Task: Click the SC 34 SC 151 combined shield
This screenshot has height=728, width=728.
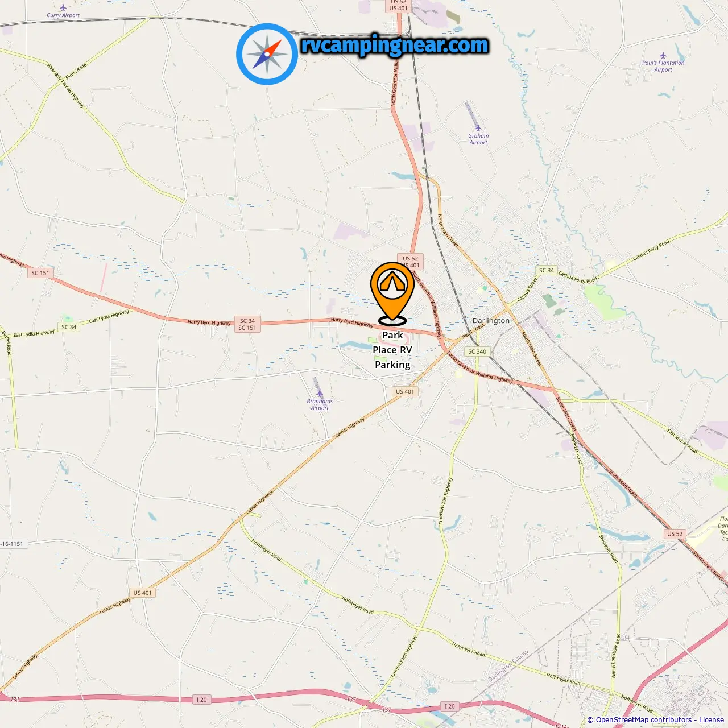Action: click(x=247, y=324)
